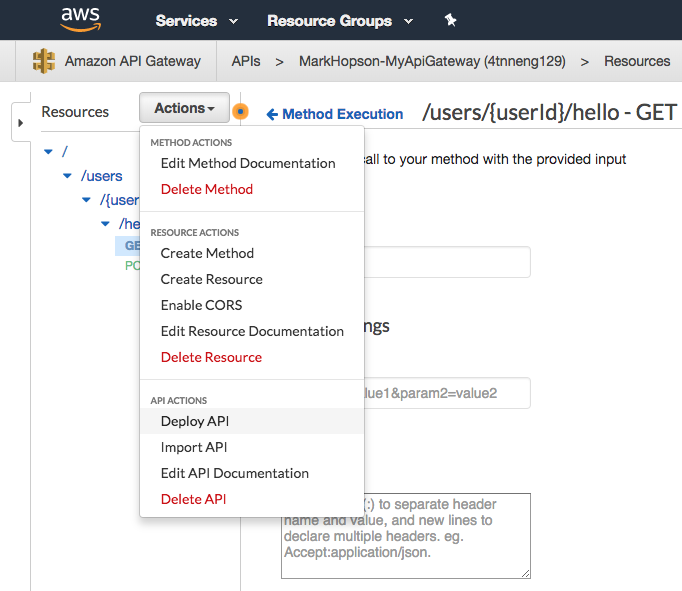The width and height of the screenshot is (682, 591).
Task: Click the pin shortcut icon in navbar
Action: (x=450, y=20)
